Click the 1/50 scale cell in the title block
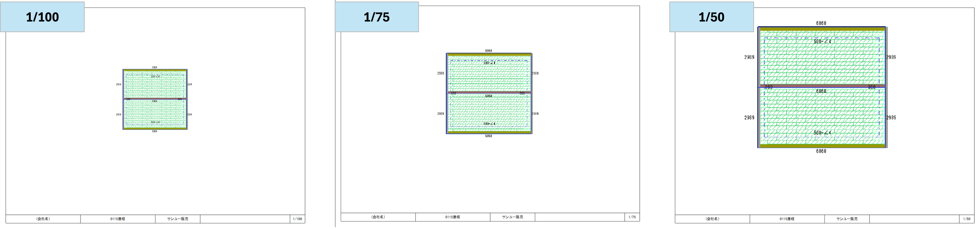The height and width of the screenshot is (229, 980). (x=966, y=219)
